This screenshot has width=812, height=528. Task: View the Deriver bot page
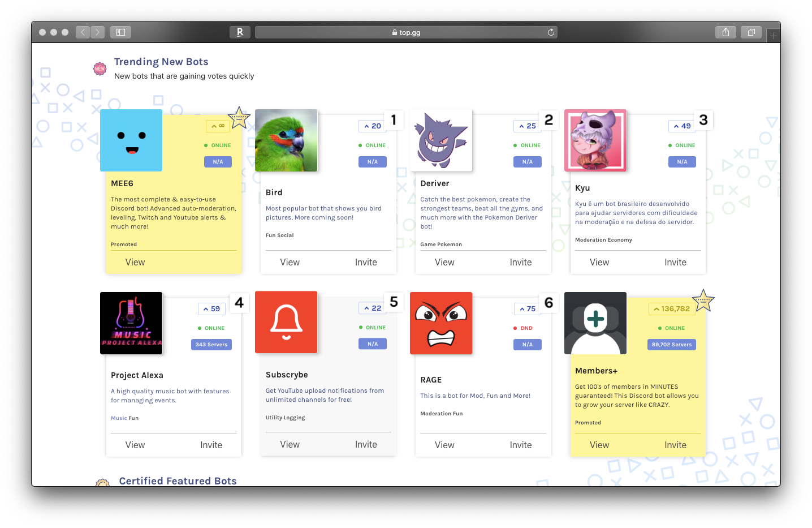coord(444,263)
